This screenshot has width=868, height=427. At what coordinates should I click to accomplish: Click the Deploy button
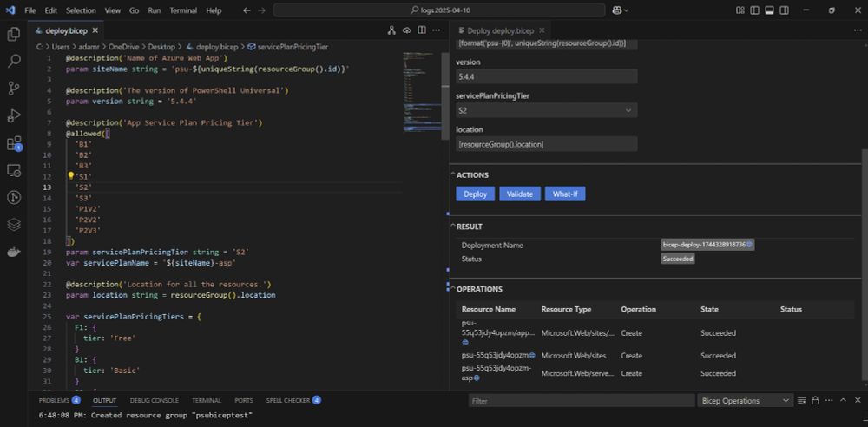(x=475, y=194)
